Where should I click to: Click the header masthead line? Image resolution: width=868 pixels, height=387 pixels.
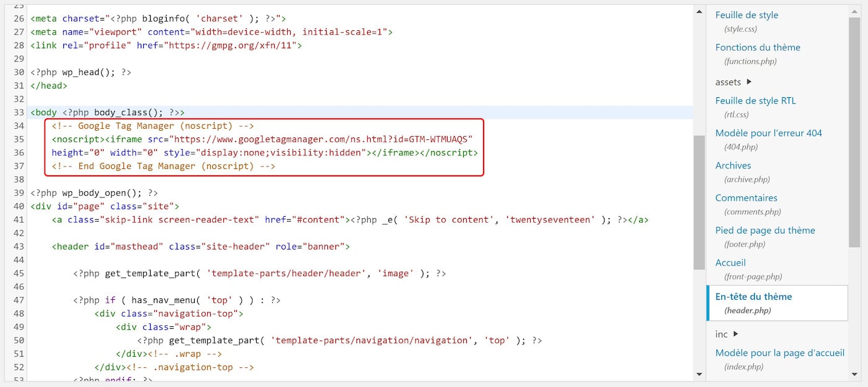201,247
